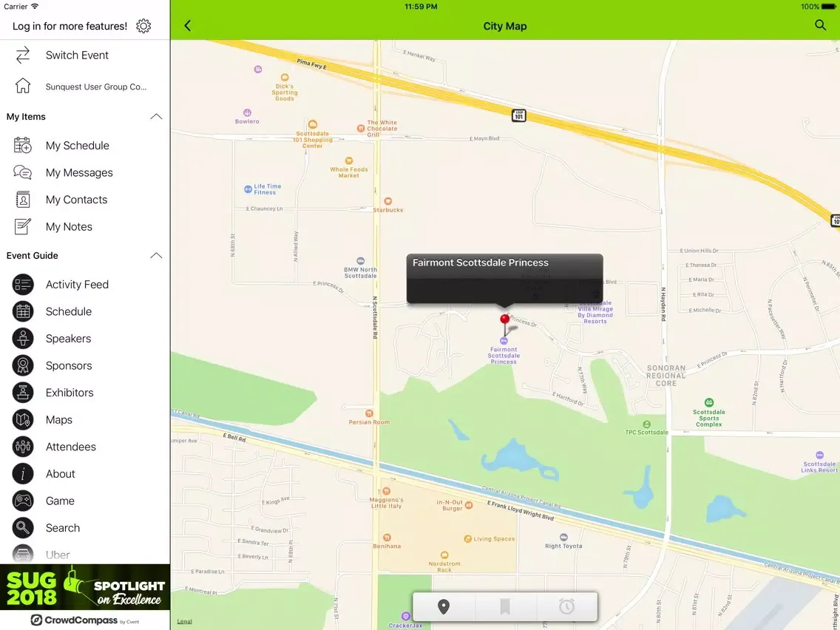Tap 'Log in for more features!'
Viewport: 840px width, 630px height.
click(x=70, y=26)
